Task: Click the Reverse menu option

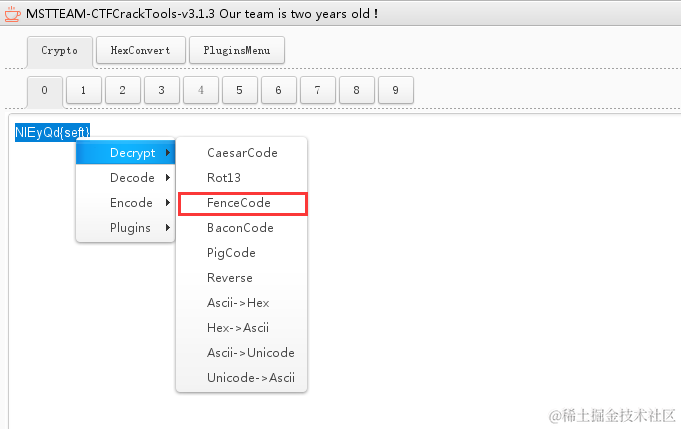Action: tap(241, 277)
